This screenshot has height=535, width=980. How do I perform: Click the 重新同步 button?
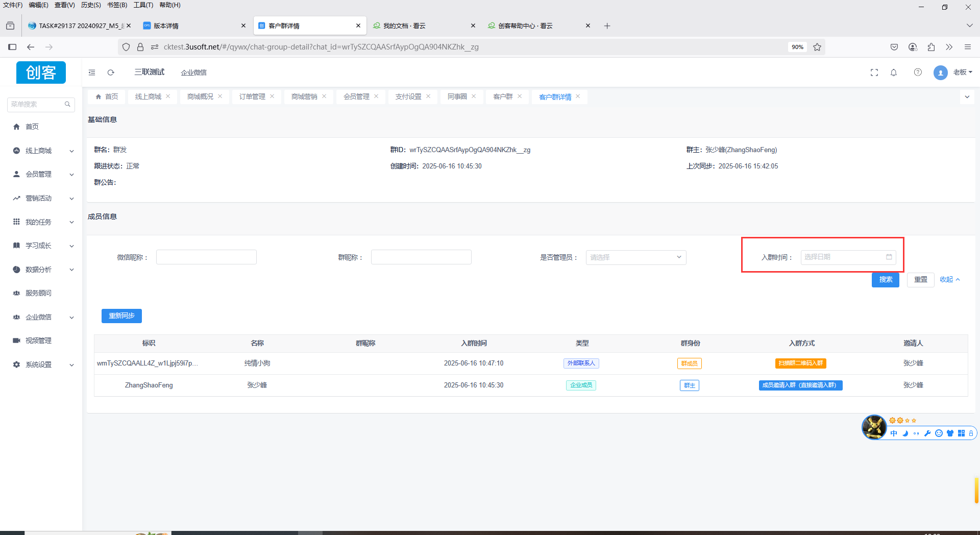pyautogui.click(x=121, y=316)
